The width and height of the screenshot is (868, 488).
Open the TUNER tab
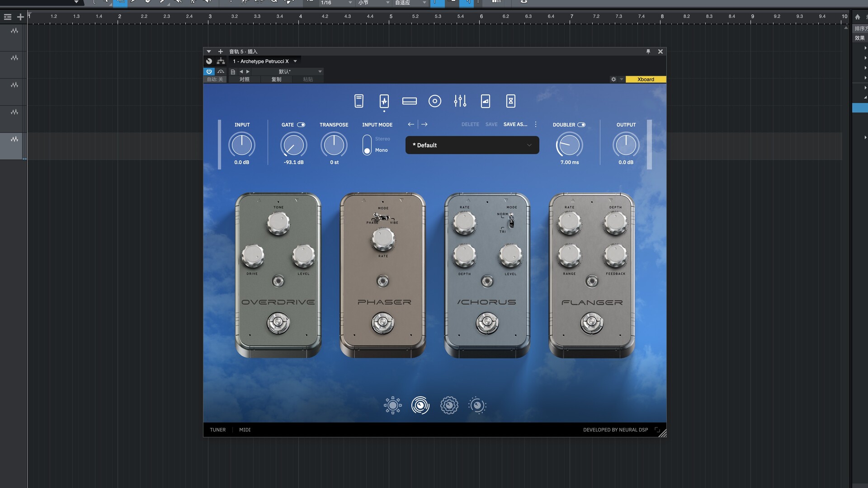[x=217, y=430]
